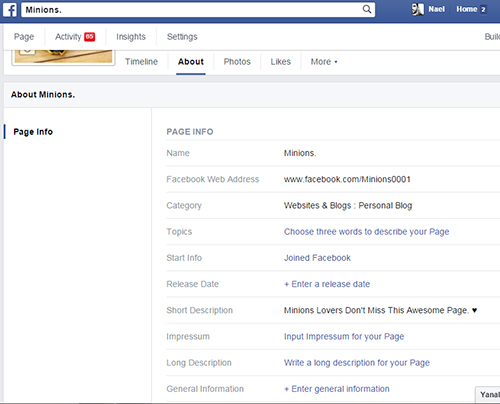
Task: Open the Nael profile link
Action: pos(436,9)
